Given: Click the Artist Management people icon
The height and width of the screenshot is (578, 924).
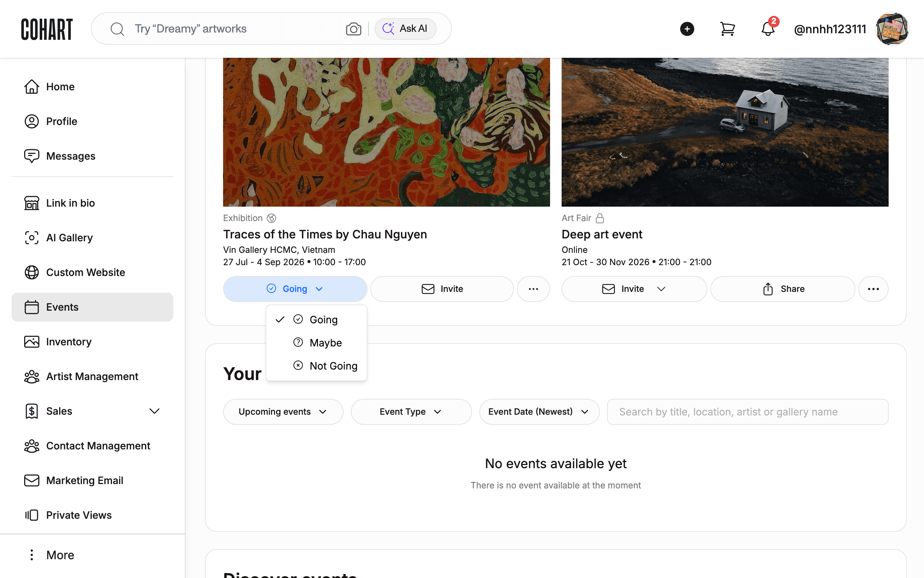Looking at the screenshot, I should tap(32, 376).
